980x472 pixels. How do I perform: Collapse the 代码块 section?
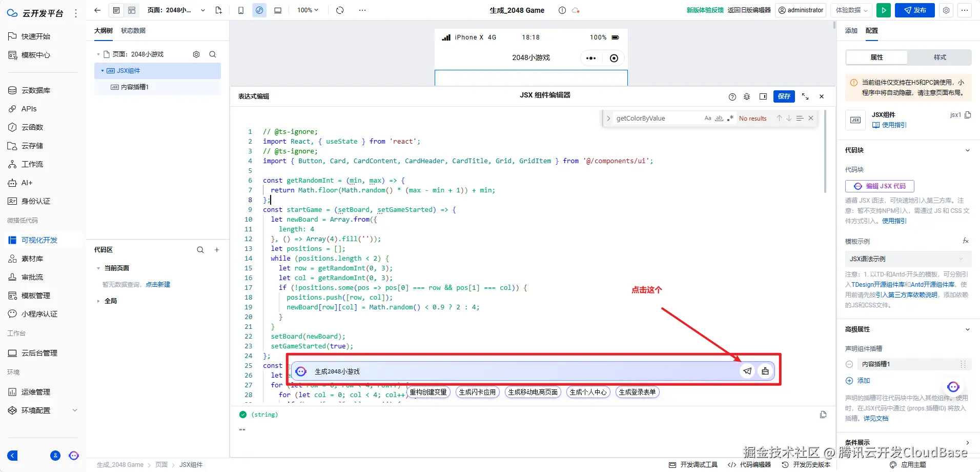pyautogui.click(x=968, y=150)
